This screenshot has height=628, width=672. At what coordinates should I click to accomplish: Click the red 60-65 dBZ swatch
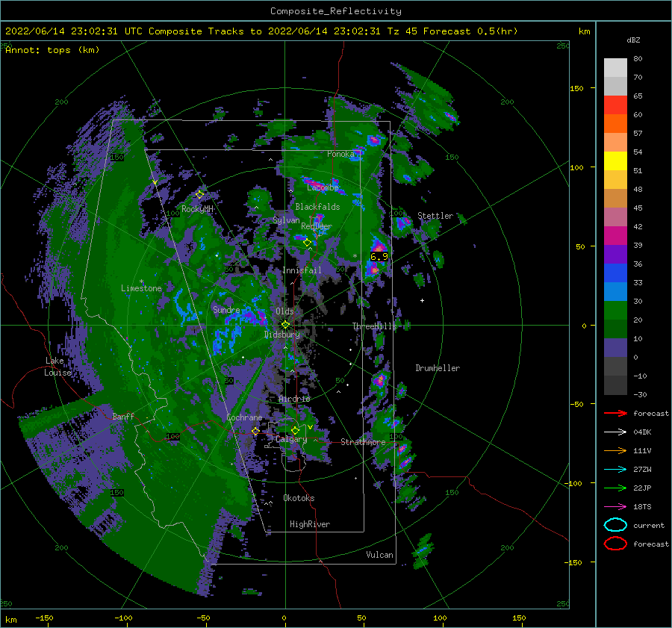pos(615,105)
